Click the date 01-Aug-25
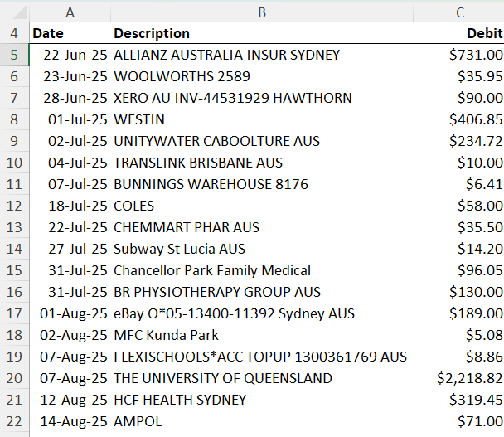This screenshot has height=437, width=504. click(70, 313)
